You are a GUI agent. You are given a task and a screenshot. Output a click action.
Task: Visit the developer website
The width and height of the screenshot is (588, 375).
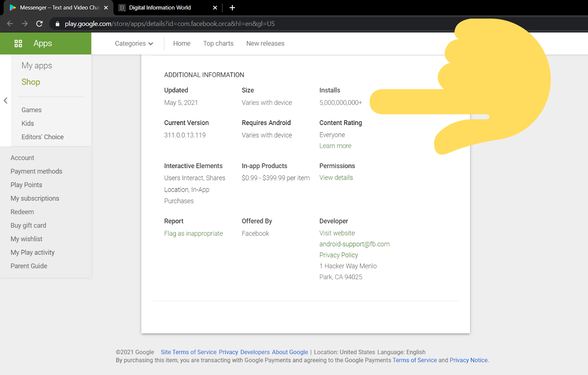[337, 233]
